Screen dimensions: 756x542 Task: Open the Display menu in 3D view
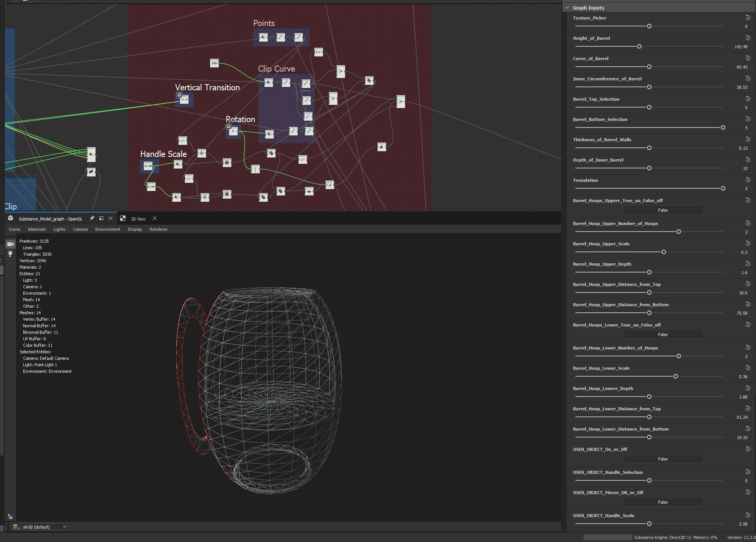[135, 229]
